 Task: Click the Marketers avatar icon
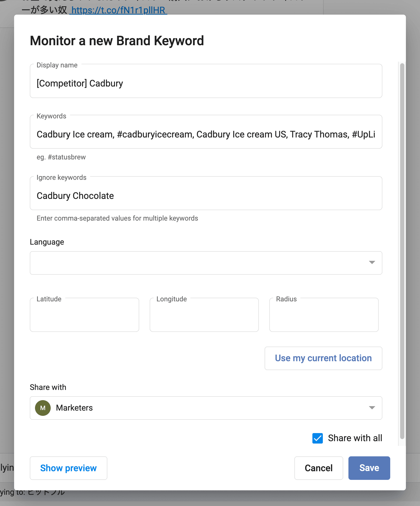coord(43,408)
